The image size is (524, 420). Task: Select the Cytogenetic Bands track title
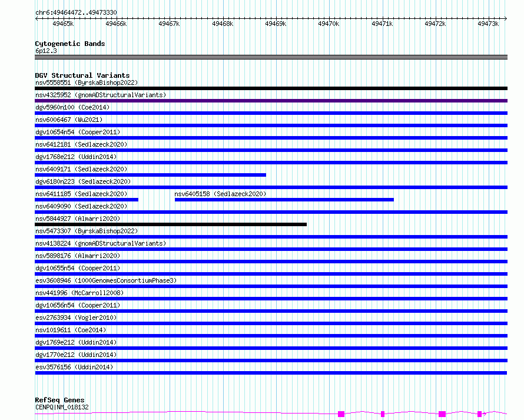70,44
